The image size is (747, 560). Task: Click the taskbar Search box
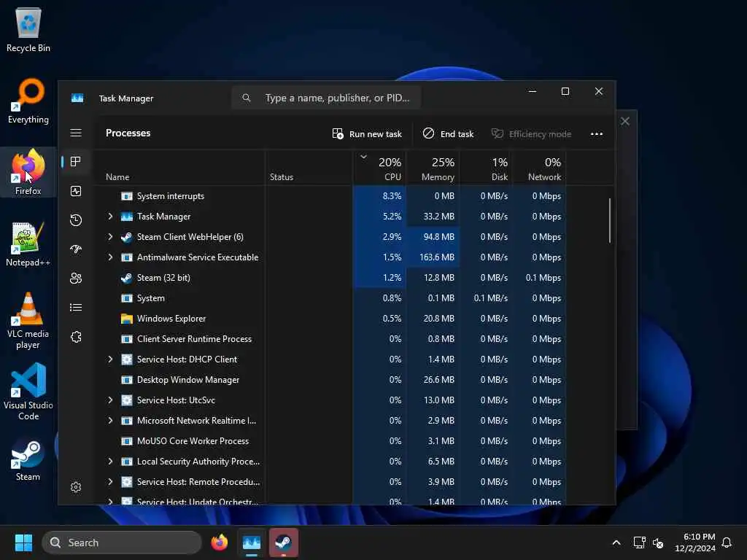coord(122,542)
